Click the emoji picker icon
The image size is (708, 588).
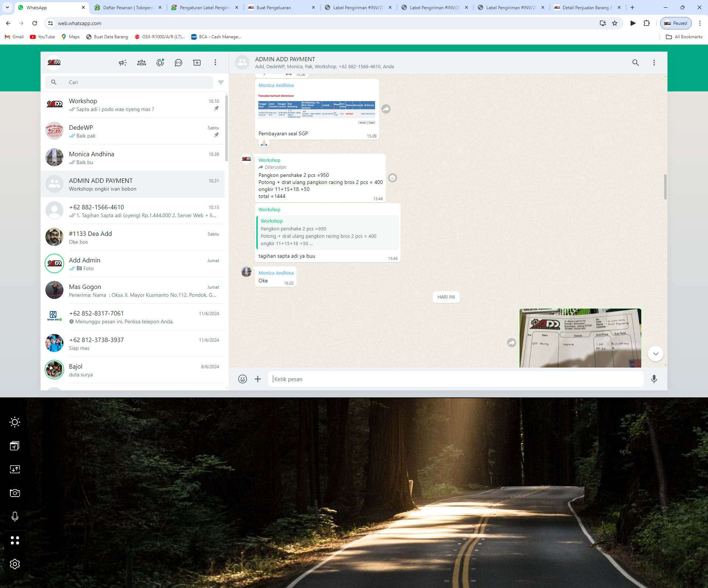pos(242,379)
